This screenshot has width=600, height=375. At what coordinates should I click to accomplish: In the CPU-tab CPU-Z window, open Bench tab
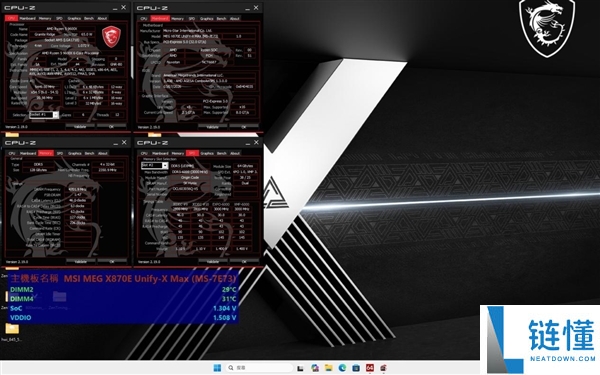[89, 18]
